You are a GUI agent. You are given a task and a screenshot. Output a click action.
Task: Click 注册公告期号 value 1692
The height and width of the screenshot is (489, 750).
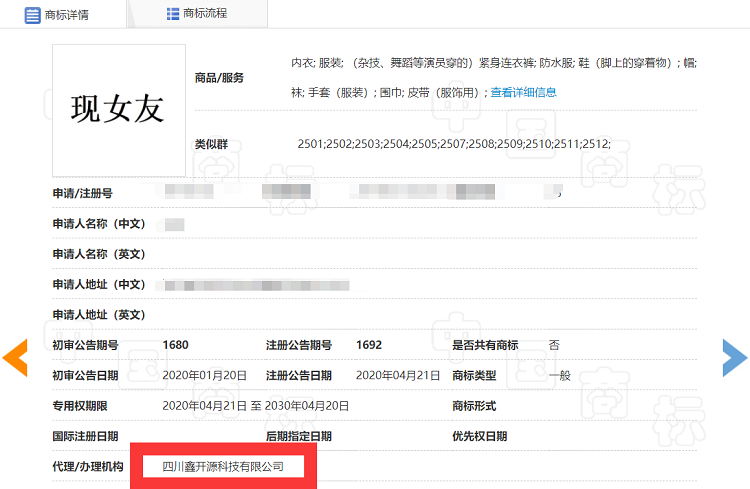[x=369, y=345]
